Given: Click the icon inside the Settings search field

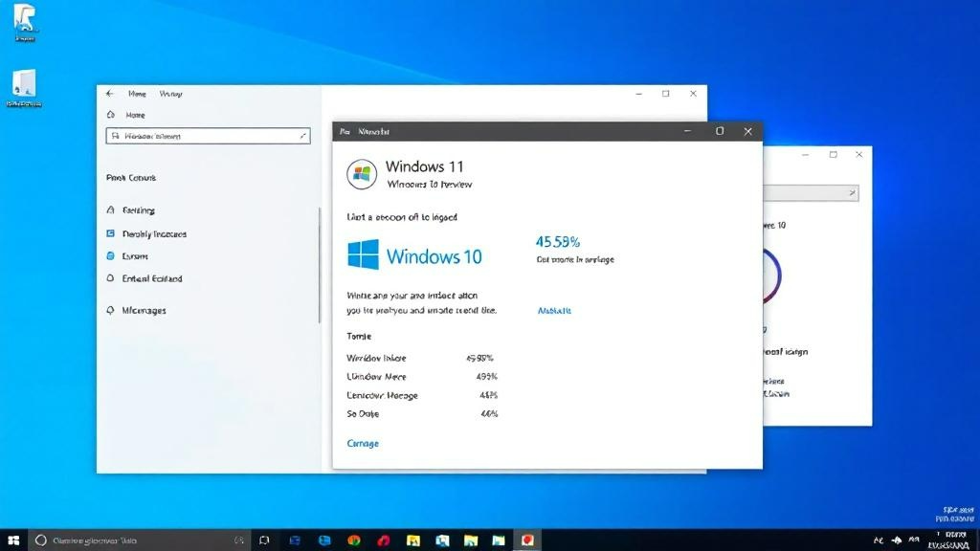Looking at the screenshot, I should [115, 136].
